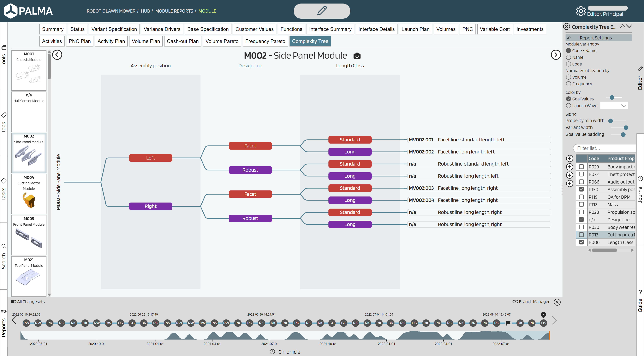This screenshot has height=356, width=644.
Task: Click MODULE REPORTS breadcrumb link
Action: click(174, 11)
